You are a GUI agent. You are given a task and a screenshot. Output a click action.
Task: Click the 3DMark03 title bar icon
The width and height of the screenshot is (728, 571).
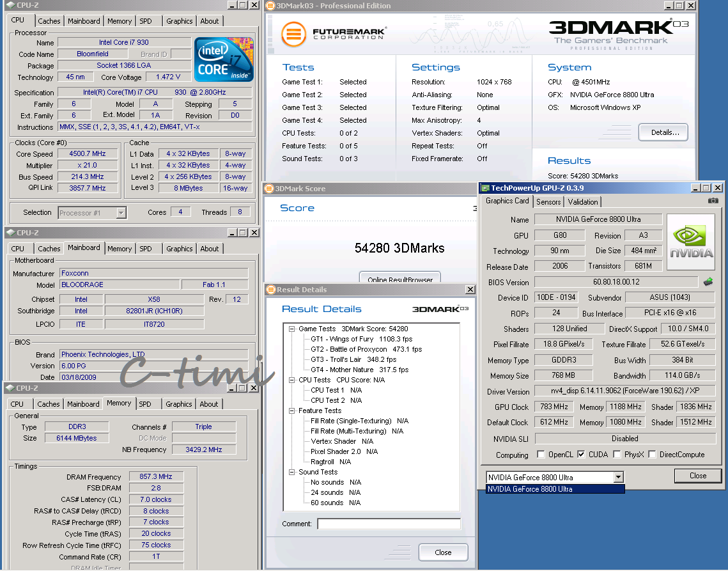pos(270,6)
